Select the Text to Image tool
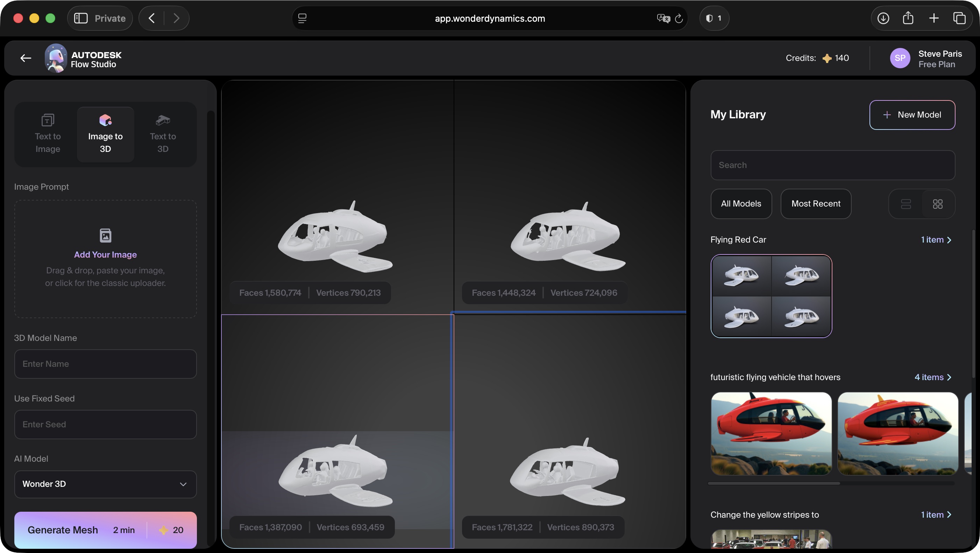 [x=48, y=134]
